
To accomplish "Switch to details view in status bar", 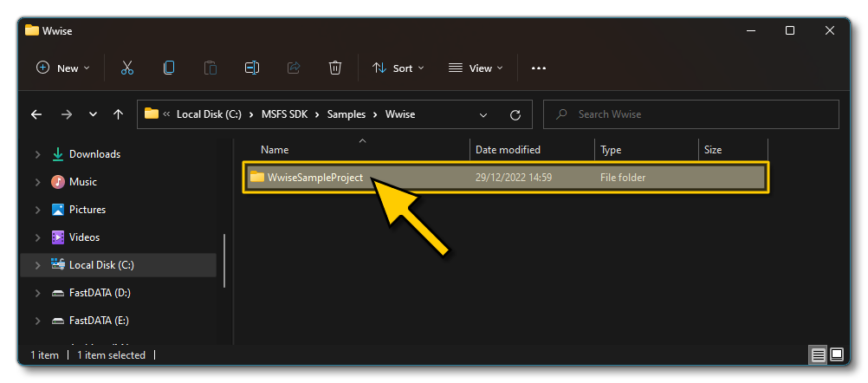I will tap(819, 354).
